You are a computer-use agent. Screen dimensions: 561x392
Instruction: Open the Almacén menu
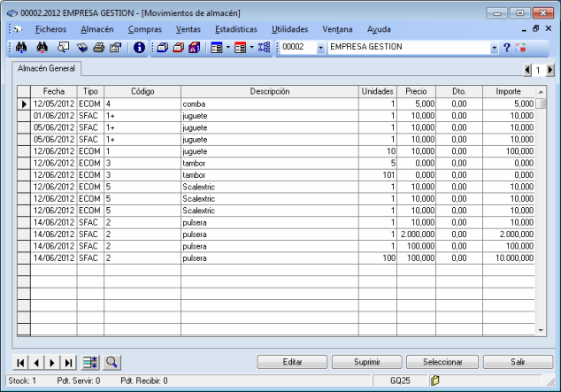[96, 29]
